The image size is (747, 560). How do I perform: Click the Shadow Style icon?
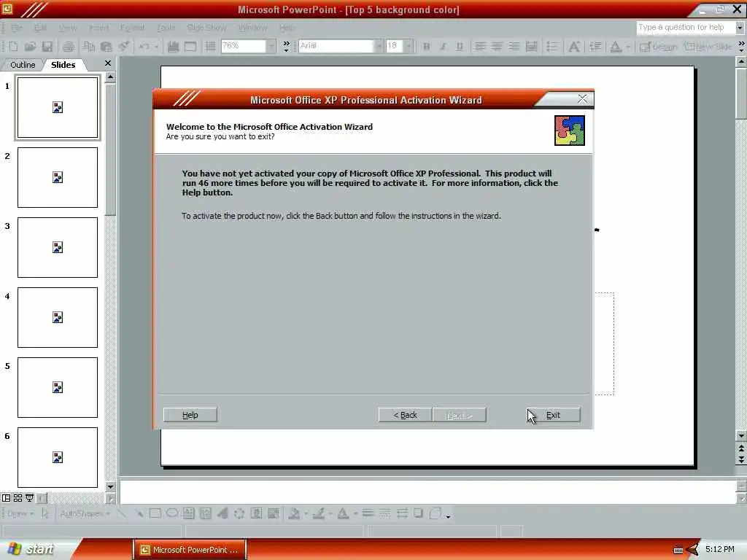tap(418, 513)
